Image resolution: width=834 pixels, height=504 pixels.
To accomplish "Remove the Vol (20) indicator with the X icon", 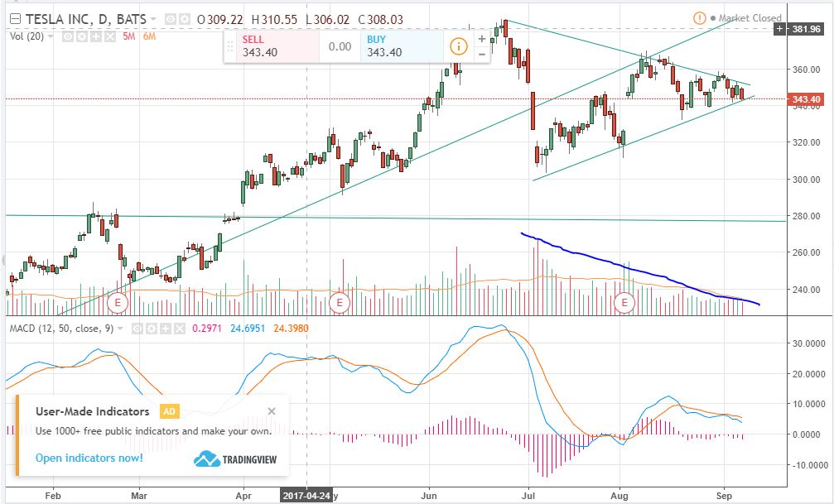I will click(109, 36).
